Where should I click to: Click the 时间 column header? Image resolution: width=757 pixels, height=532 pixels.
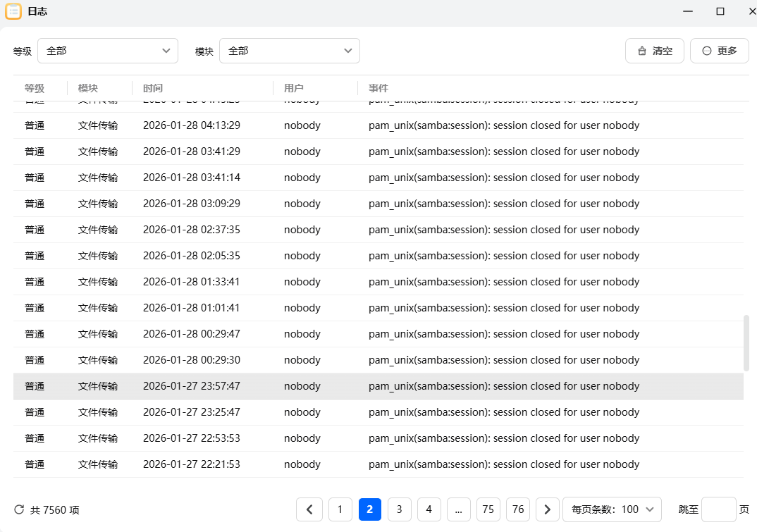(x=153, y=88)
